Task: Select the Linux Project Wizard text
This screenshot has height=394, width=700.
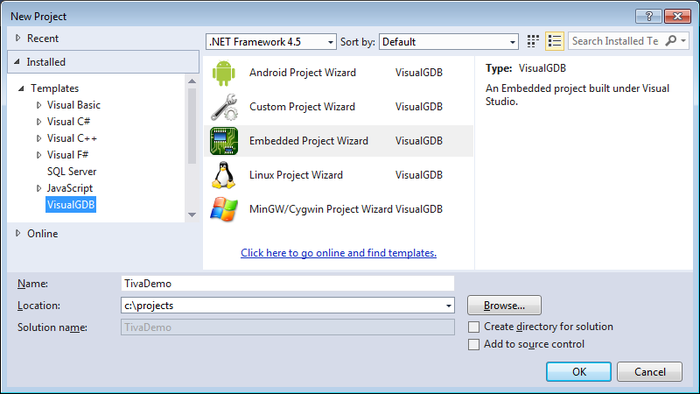Action: click(296, 175)
